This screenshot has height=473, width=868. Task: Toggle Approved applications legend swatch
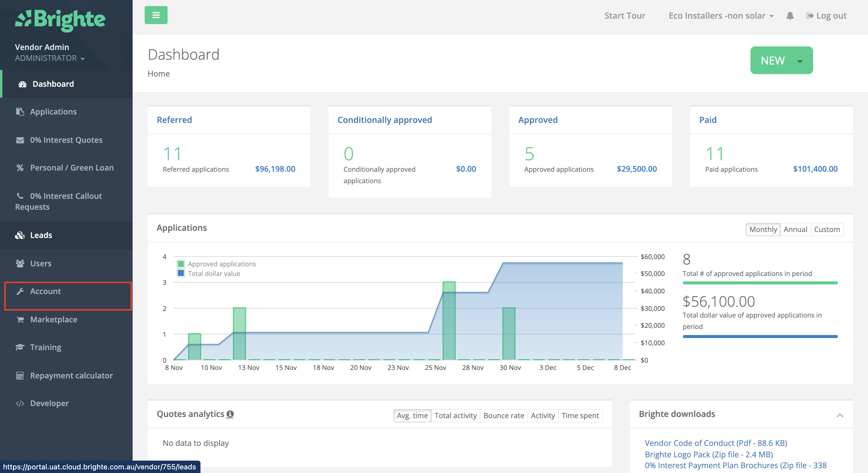coord(181,264)
